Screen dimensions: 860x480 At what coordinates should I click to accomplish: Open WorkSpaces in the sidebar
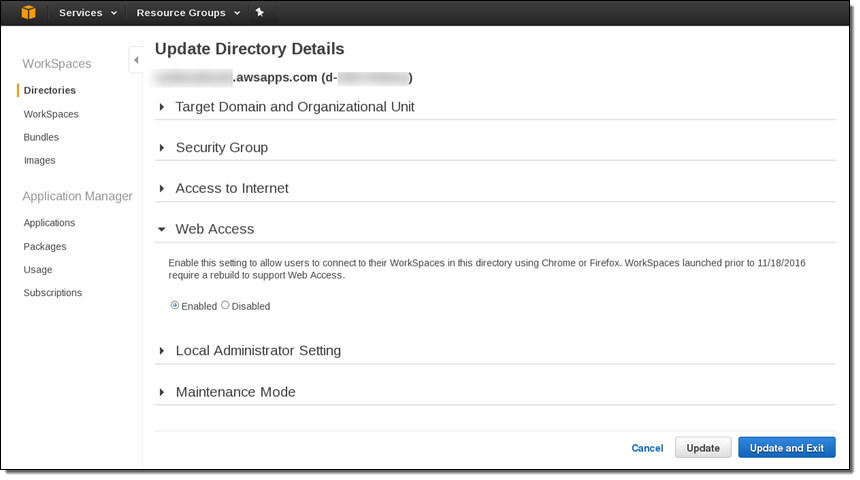point(51,114)
